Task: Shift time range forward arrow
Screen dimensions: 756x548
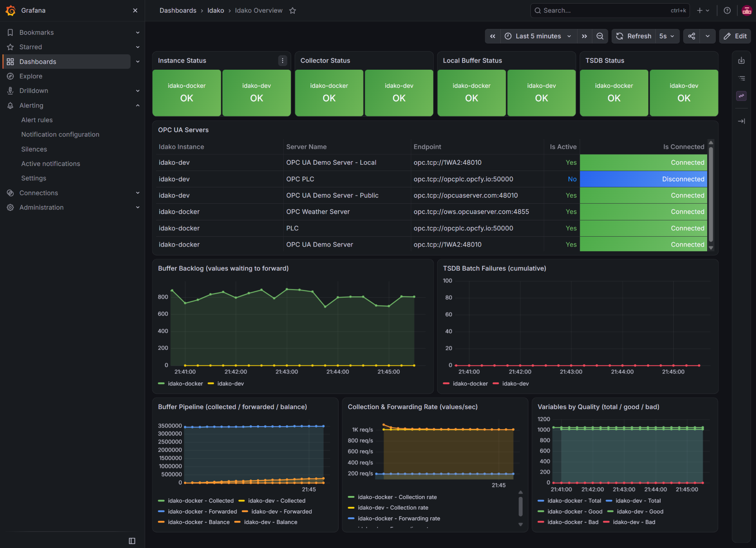Action: (584, 36)
